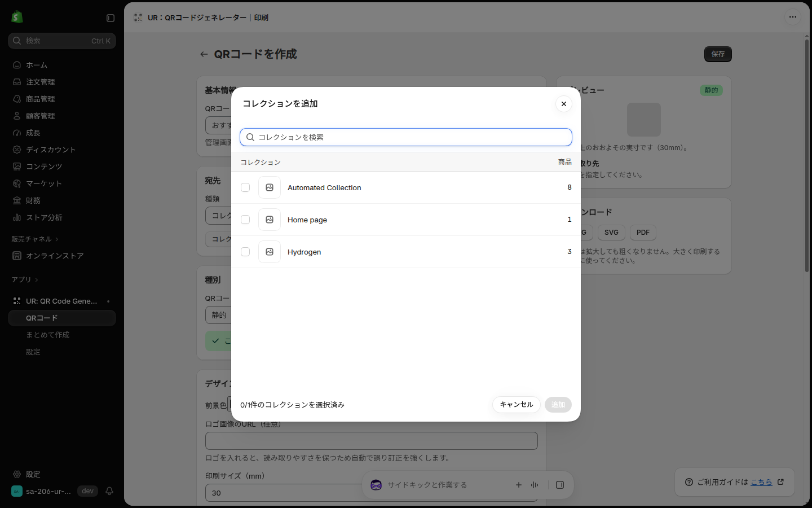
Task: Open ストア分析 in the sidebar
Action: (x=62, y=217)
